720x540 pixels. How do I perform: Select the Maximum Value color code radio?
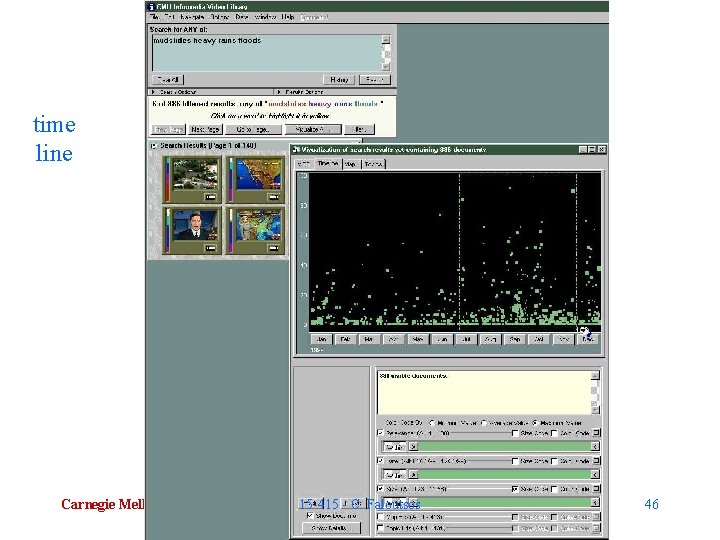pos(534,422)
